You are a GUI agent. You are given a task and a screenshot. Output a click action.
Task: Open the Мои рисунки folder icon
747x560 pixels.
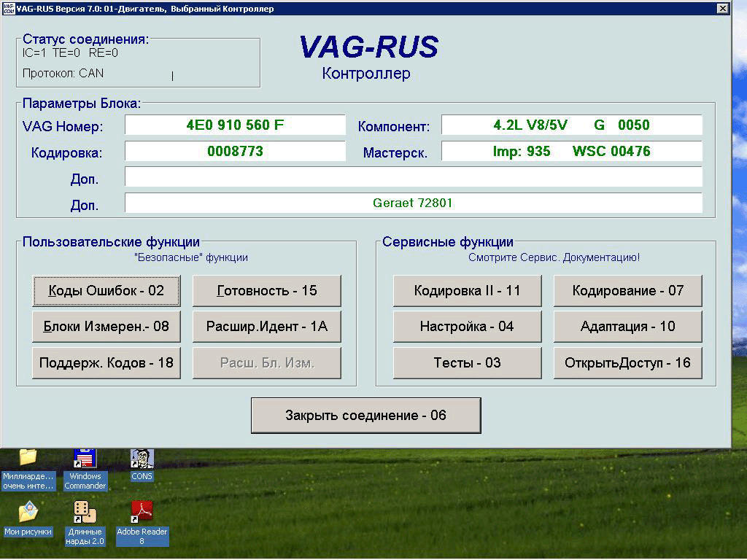tap(28, 512)
